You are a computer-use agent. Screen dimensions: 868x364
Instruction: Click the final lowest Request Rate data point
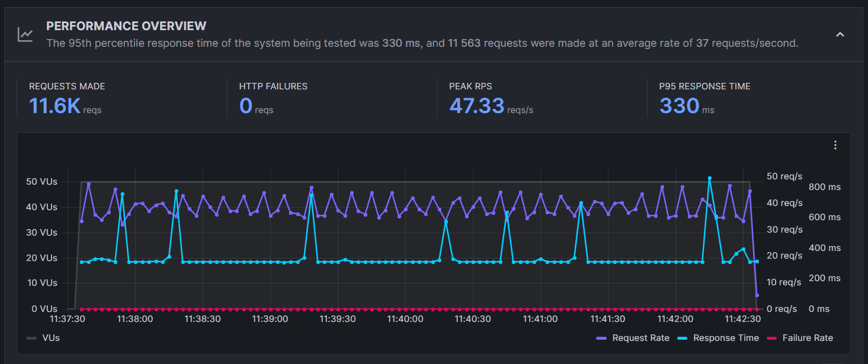click(757, 295)
